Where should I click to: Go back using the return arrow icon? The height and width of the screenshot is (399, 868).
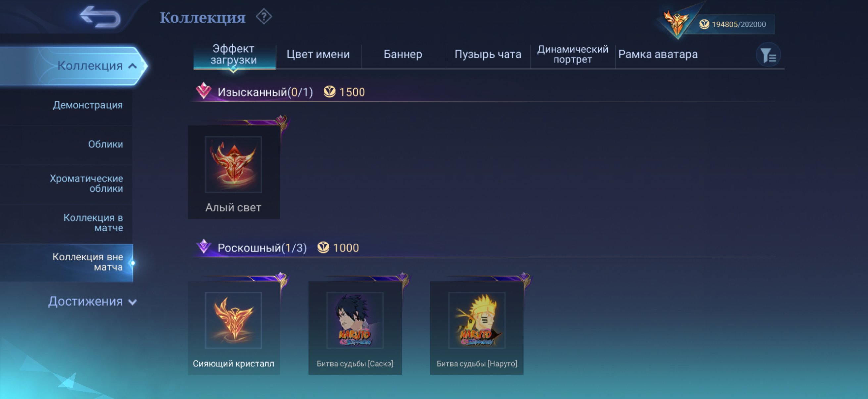(x=100, y=17)
